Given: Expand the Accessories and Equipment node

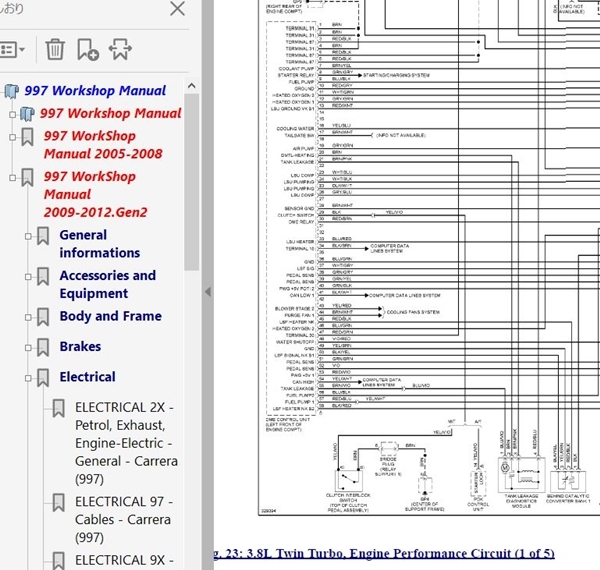Looking at the screenshot, I should point(28,277).
